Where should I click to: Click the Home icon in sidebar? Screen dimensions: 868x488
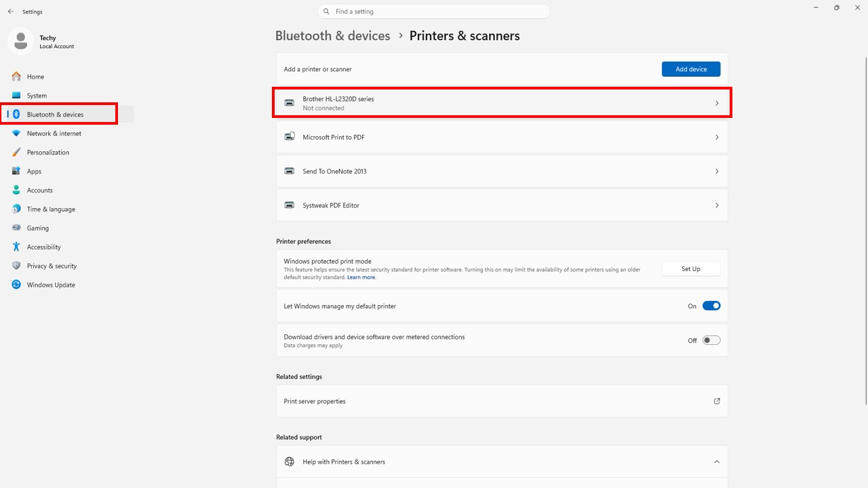point(16,77)
